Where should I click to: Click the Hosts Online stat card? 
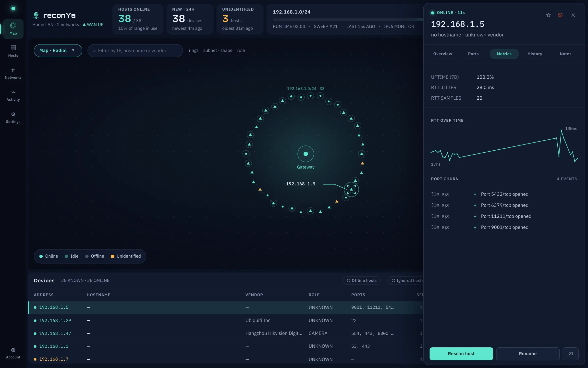(x=138, y=19)
